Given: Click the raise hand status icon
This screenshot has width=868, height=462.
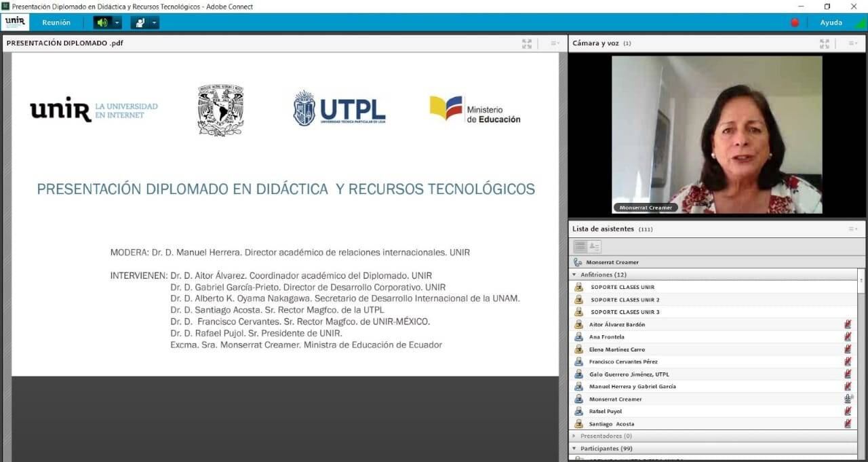Looking at the screenshot, I should (140, 22).
